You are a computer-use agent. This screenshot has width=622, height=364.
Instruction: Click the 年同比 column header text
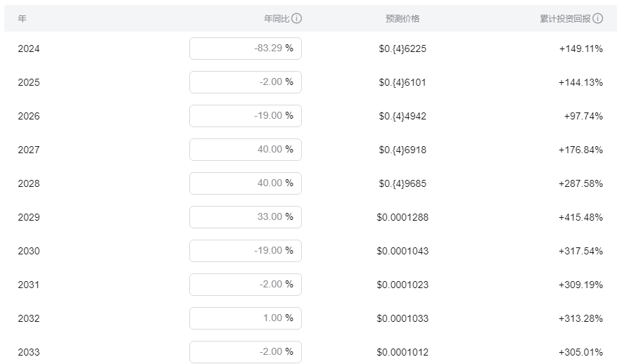(x=277, y=18)
